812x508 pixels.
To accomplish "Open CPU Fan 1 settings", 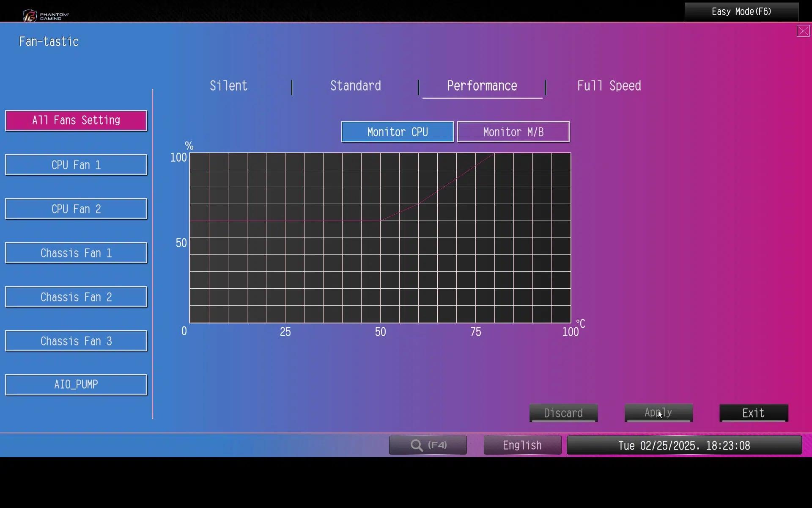I will click(76, 165).
